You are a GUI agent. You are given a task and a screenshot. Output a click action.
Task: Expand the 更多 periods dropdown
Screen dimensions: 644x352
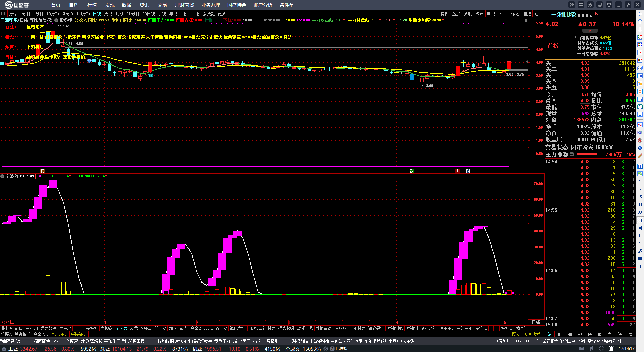223,14
